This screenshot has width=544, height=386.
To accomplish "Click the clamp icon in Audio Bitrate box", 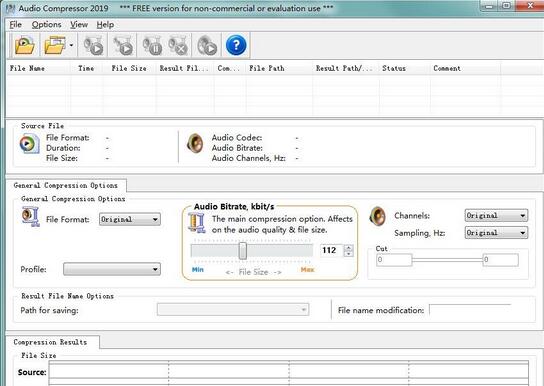I will point(197,223).
